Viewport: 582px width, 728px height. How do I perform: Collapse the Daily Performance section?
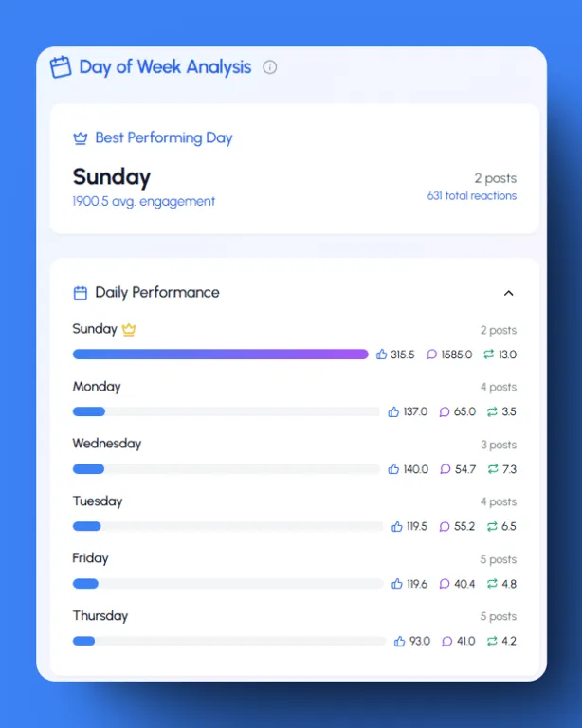pos(508,293)
